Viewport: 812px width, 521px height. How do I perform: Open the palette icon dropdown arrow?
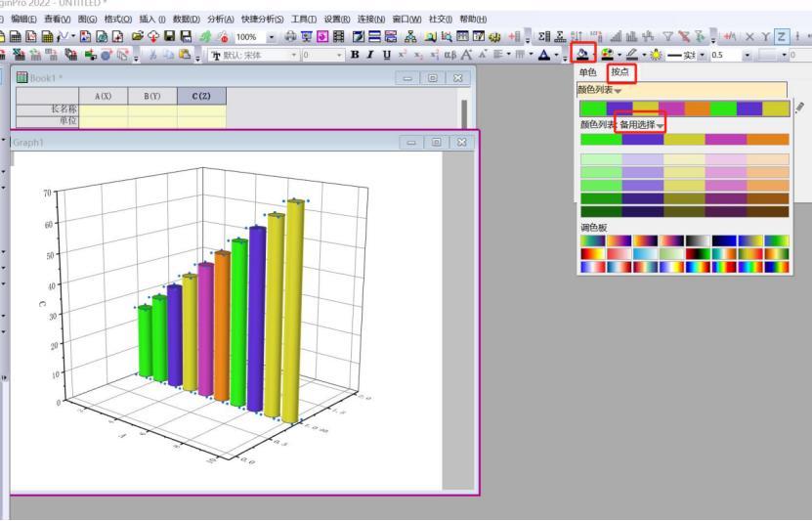620,55
